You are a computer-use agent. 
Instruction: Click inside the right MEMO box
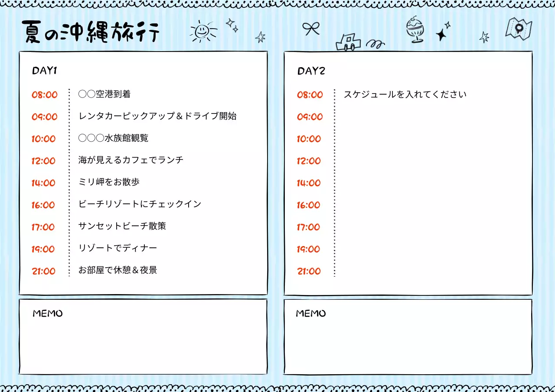point(408,342)
